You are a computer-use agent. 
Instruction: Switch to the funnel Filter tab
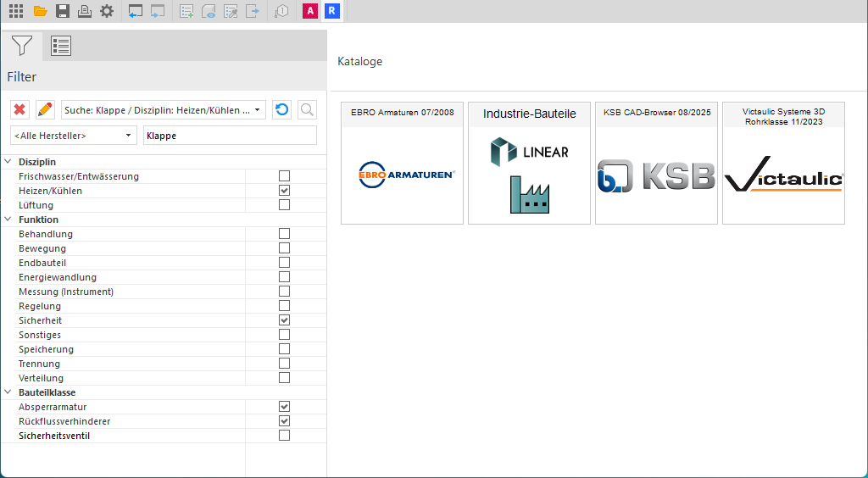tap(22, 46)
